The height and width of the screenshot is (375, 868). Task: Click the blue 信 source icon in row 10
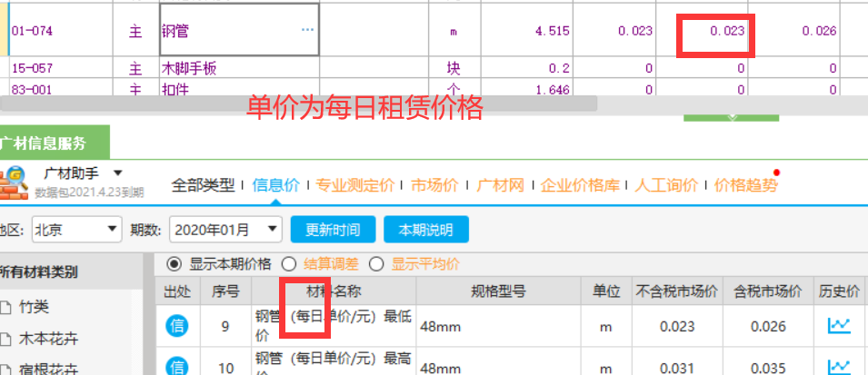coord(178,367)
